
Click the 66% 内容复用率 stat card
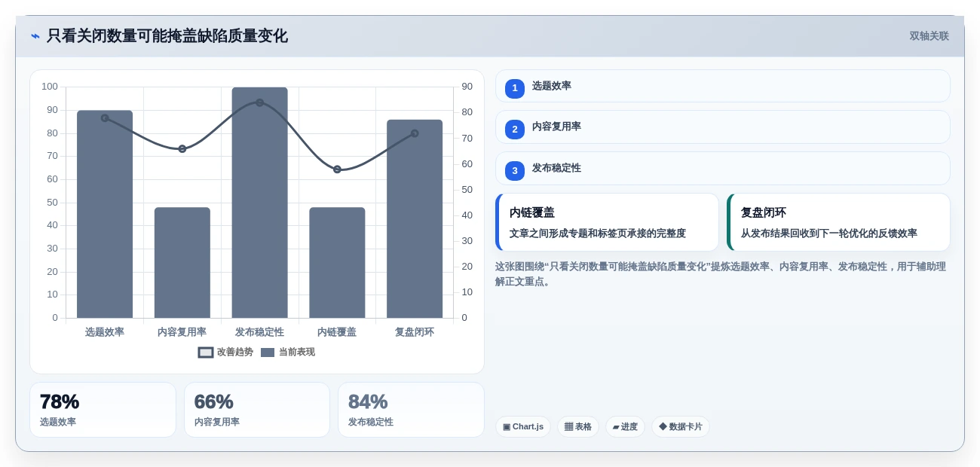(x=257, y=410)
